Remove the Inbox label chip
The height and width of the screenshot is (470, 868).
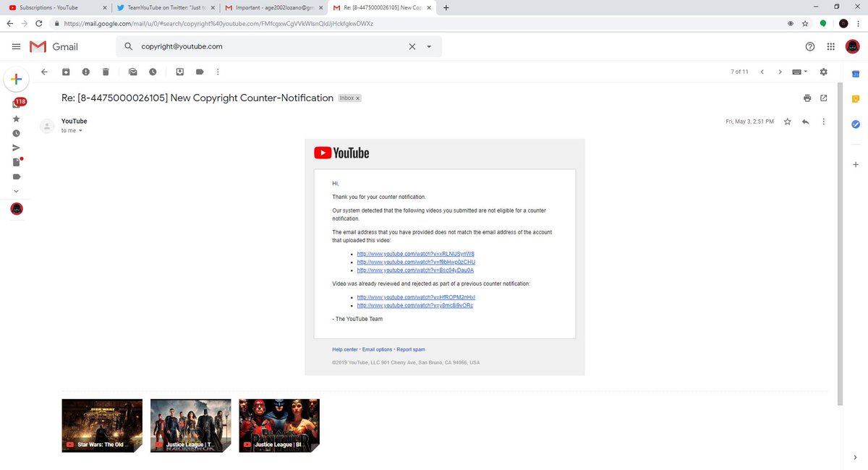tap(357, 98)
